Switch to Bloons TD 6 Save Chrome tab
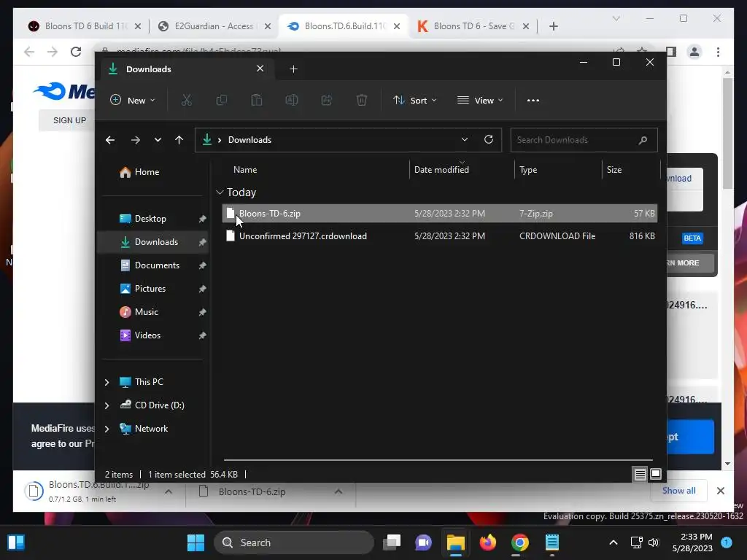Viewport: 747px width, 560px height. 473,26
